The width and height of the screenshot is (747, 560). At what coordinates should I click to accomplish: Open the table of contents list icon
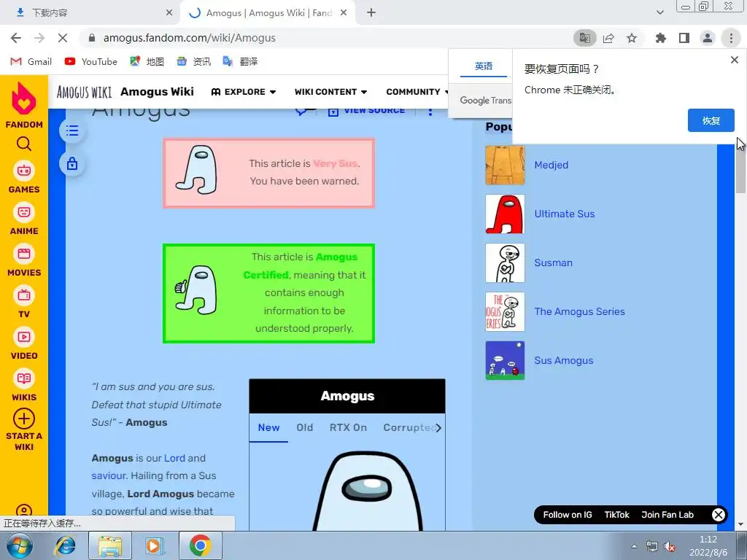[x=72, y=131]
